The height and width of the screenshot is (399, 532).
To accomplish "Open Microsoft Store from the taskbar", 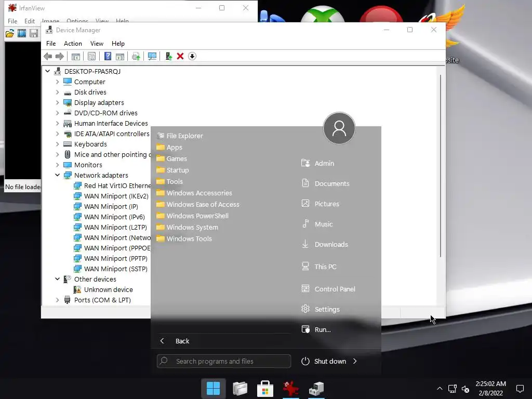I will point(265,389).
